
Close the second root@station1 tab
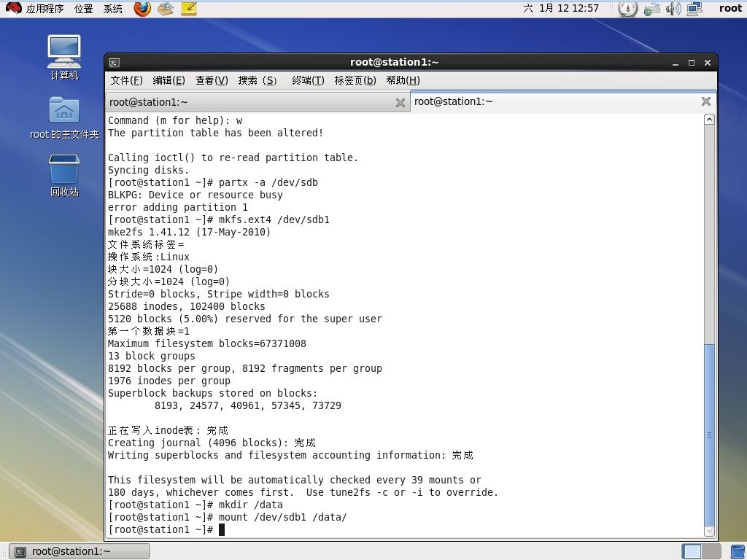pyautogui.click(x=706, y=101)
